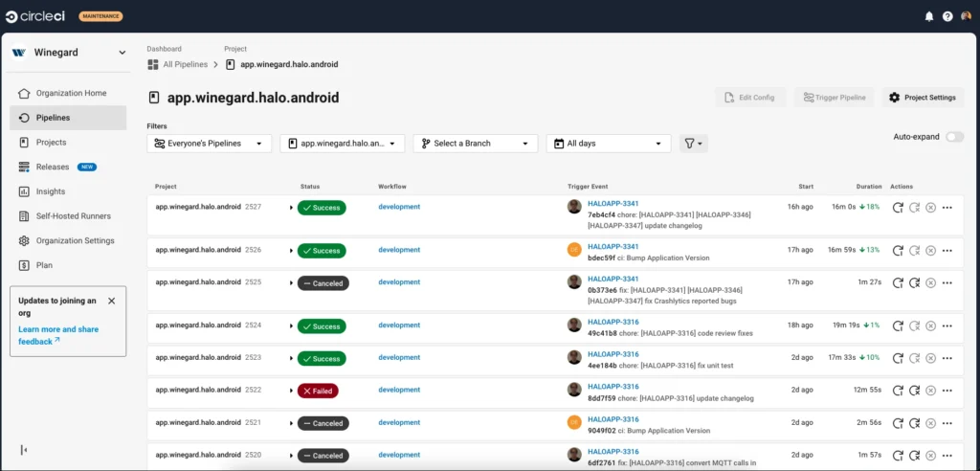
Task: Open the project filter dropdown app.winegard.halo.an...
Action: 343,144
